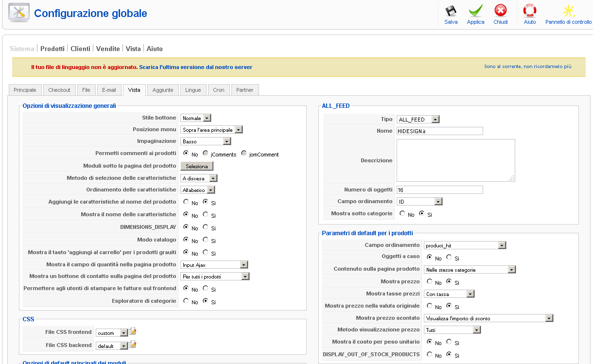Switch to the Checkout tab
This screenshot has width=593, height=364.
pyautogui.click(x=59, y=90)
